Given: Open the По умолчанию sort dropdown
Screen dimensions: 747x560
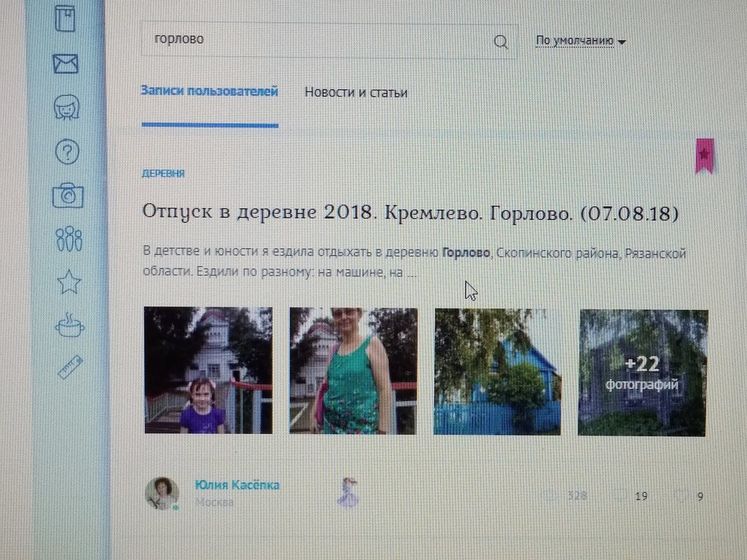Looking at the screenshot, I should pos(580,41).
